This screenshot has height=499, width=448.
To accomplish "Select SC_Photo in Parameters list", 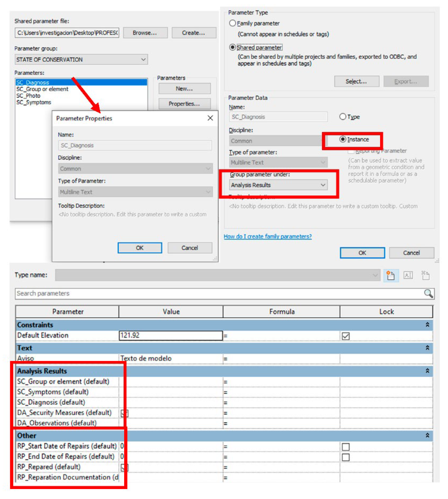I will point(28,96).
